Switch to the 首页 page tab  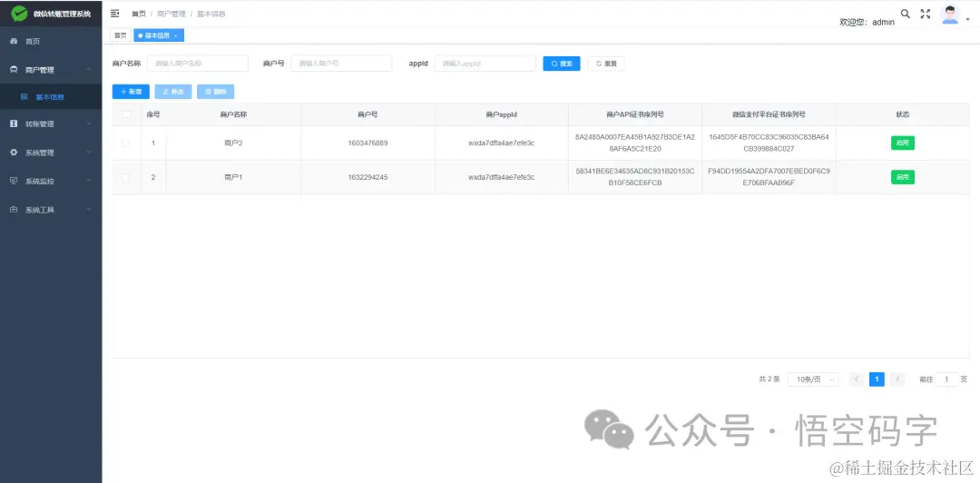point(120,35)
